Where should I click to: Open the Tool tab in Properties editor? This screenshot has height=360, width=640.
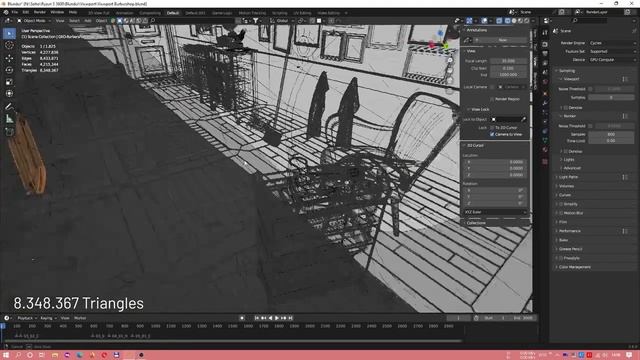(x=545, y=33)
